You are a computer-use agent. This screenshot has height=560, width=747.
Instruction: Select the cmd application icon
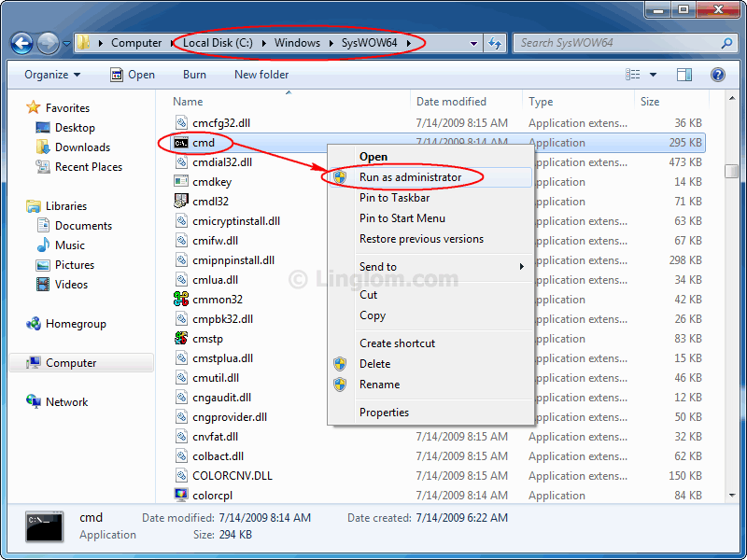[181, 143]
